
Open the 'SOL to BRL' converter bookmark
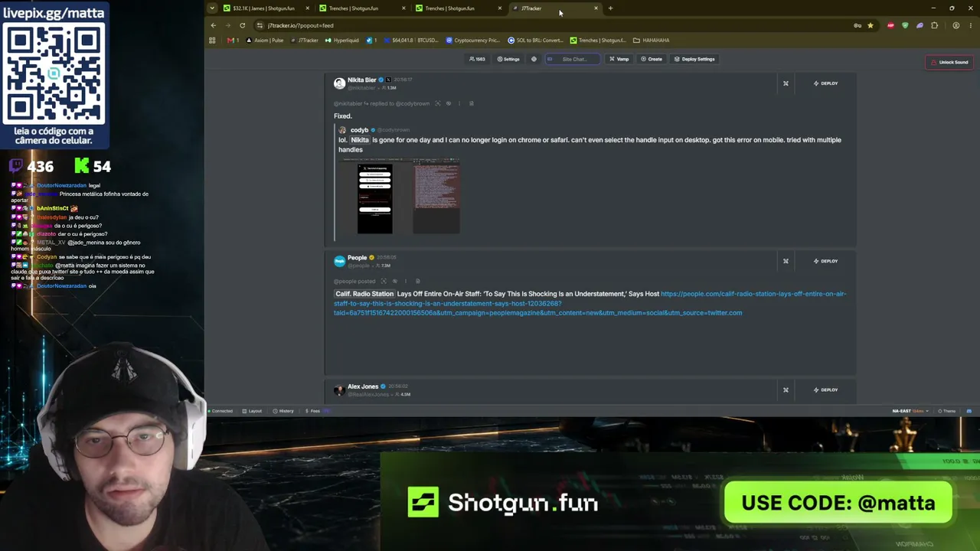click(537, 41)
